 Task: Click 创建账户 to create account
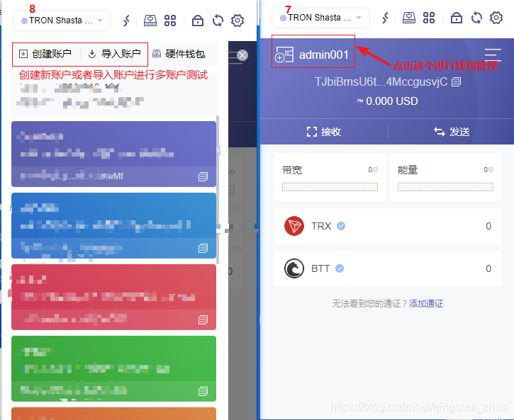[x=45, y=54]
